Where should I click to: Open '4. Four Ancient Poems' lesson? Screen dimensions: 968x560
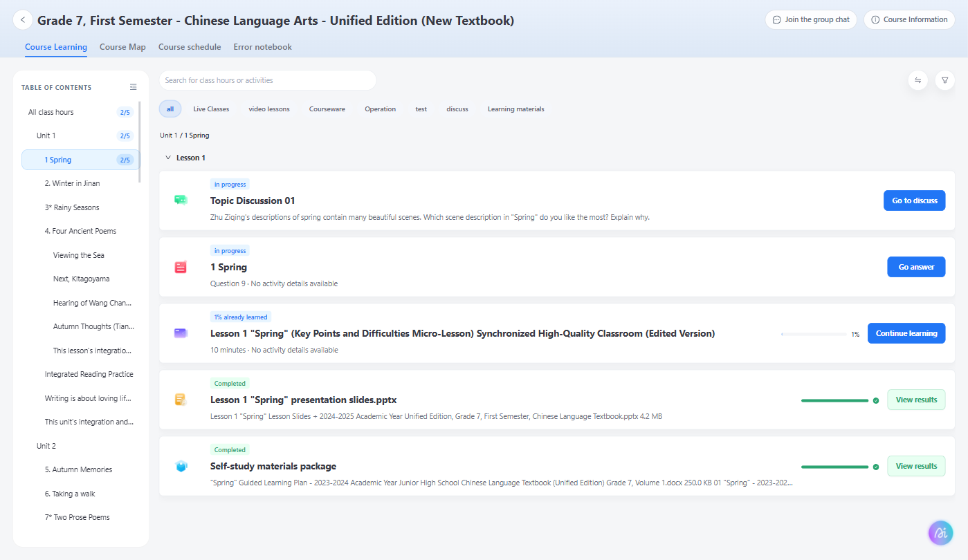80,231
